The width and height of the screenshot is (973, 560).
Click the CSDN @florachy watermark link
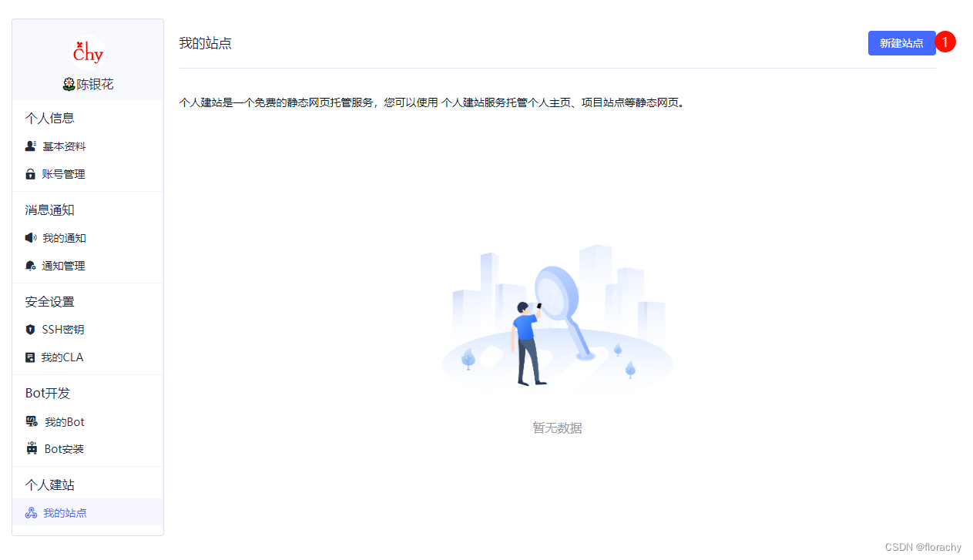pyautogui.click(x=923, y=547)
